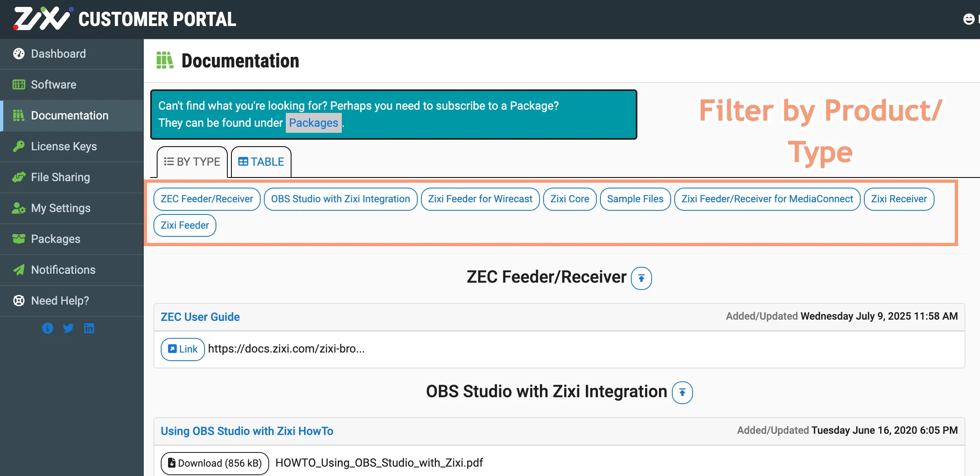This screenshot has height=476, width=980.
Task: Click the Documentation books icon in page header
Action: point(165,61)
